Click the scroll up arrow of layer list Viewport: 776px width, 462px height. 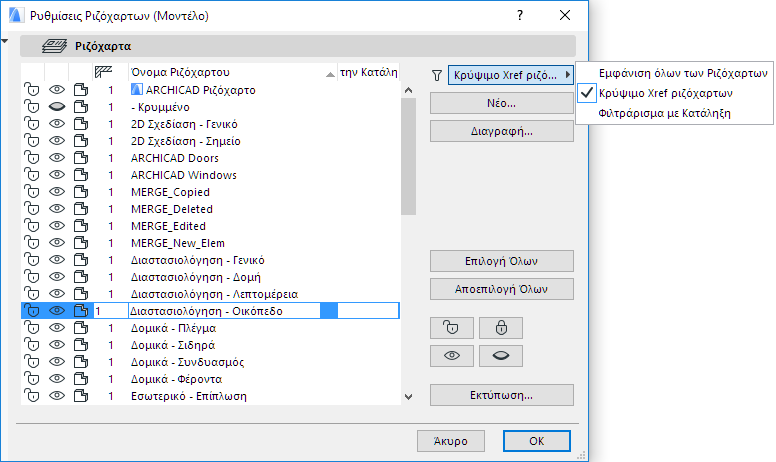(x=408, y=90)
